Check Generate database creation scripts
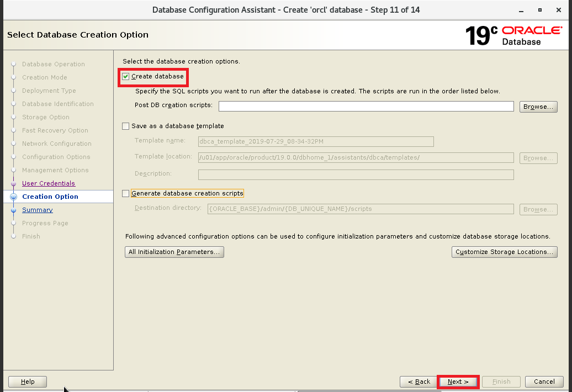The image size is (572, 392). click(x=125, y=194)
